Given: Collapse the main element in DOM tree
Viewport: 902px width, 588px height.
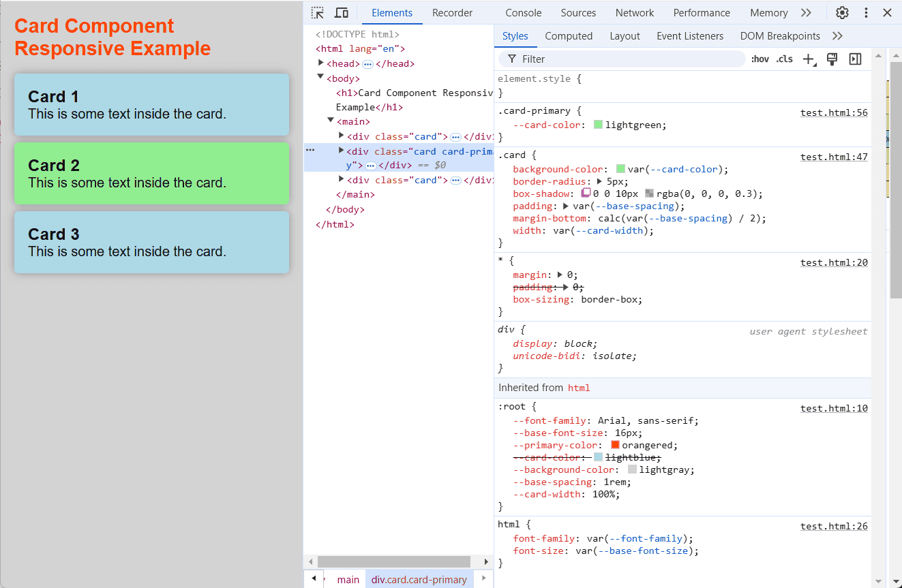Looking at the screenshot, I should (x=331, y=121).
